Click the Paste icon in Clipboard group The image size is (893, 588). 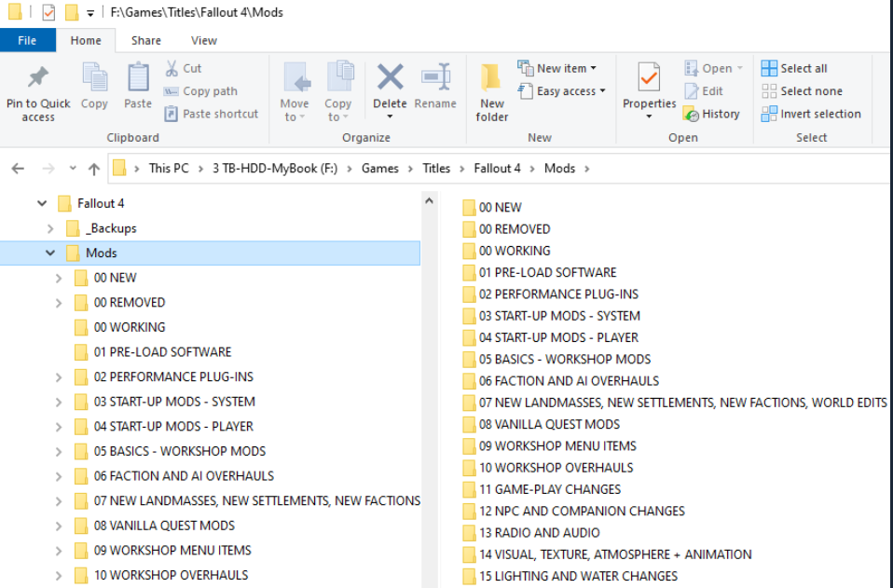tap(138, 78)
